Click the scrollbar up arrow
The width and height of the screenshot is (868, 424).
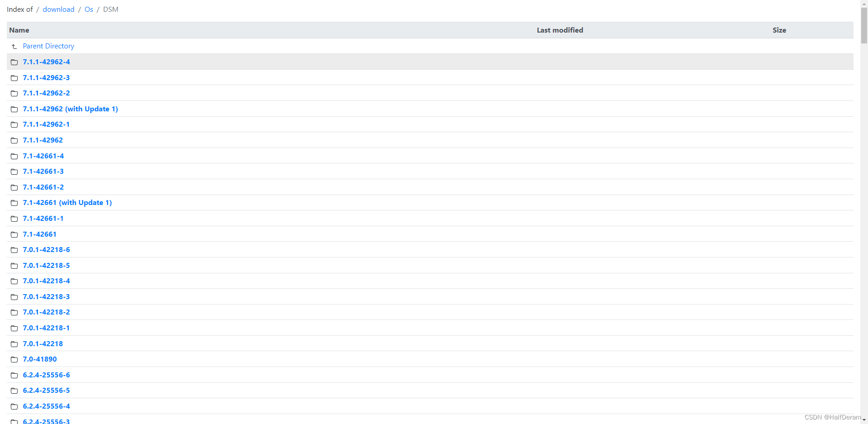coord(864,3)
